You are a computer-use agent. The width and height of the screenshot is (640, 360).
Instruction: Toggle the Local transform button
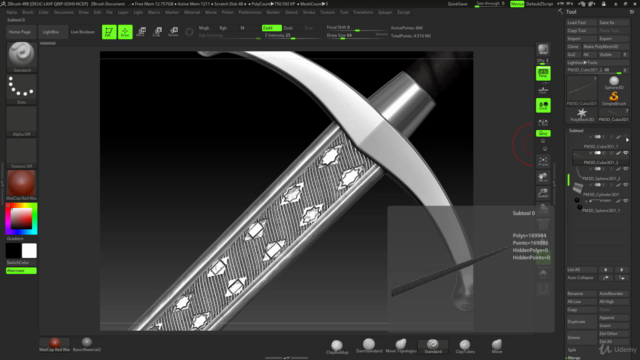click(543, 105)
